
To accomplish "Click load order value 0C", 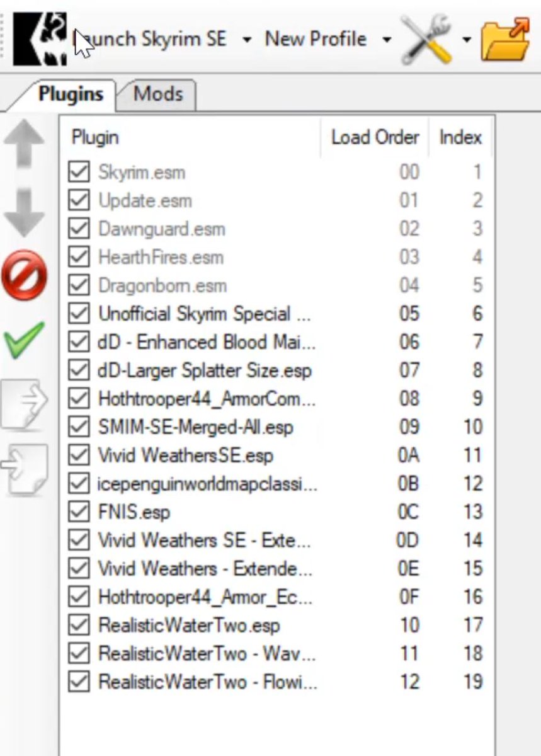I will (x=409, y=512).
